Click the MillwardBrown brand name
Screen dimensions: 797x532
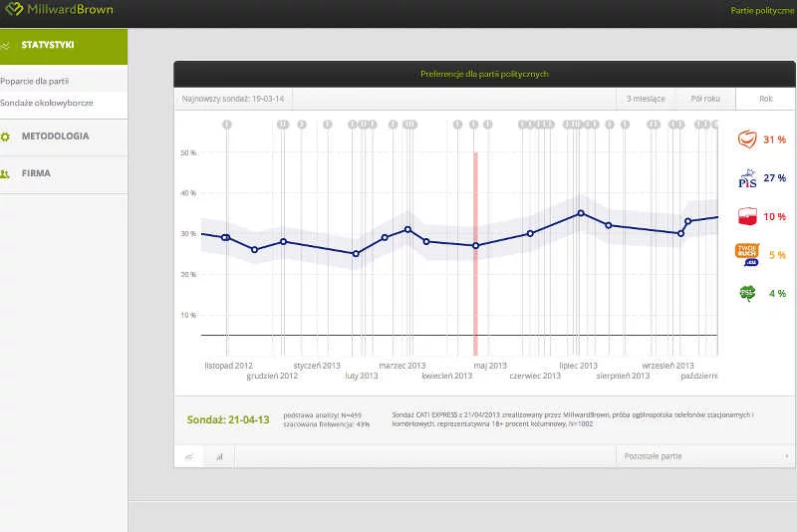coord(70,9)
